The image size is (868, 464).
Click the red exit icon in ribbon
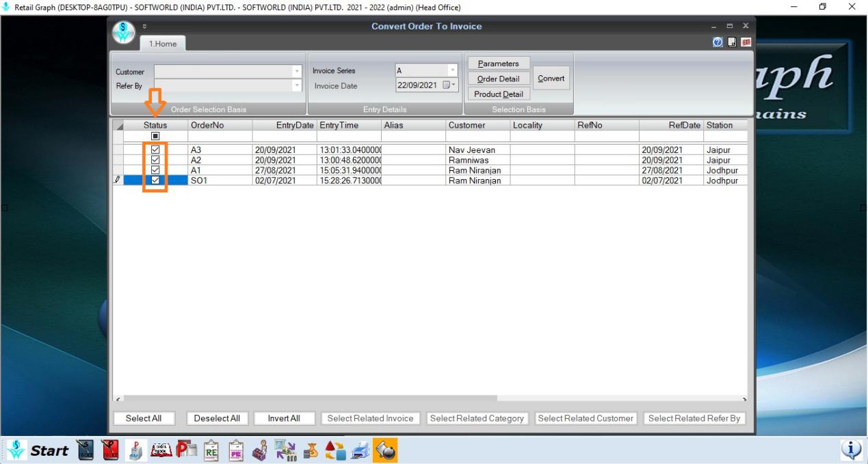pyautogui.click(x=746, y=42)
